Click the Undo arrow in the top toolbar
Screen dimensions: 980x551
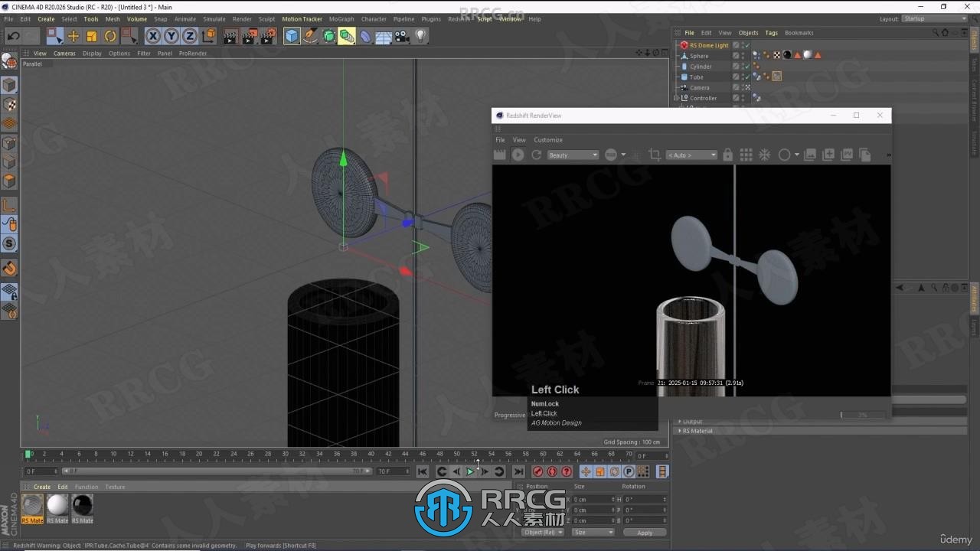[x=13, y=36]
